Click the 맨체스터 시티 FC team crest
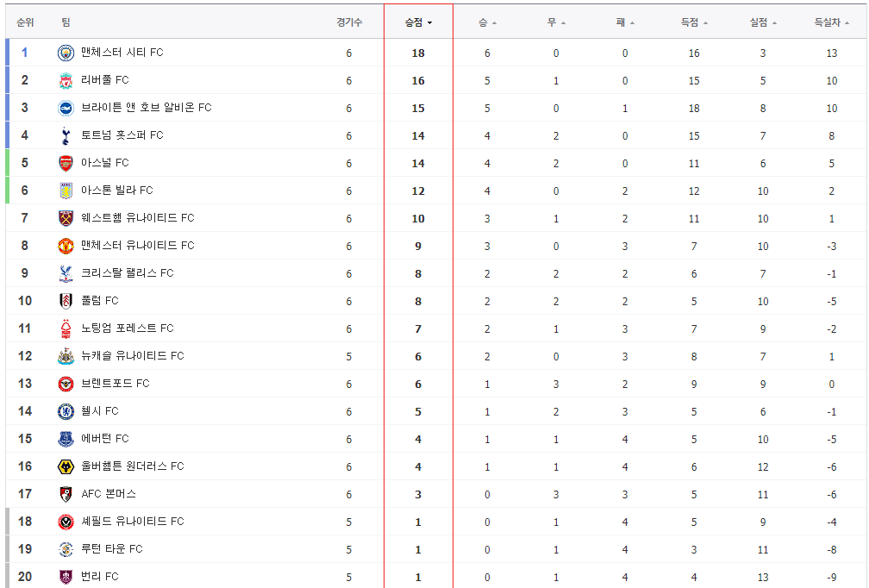Screen dimensions: 869x588 66,53
